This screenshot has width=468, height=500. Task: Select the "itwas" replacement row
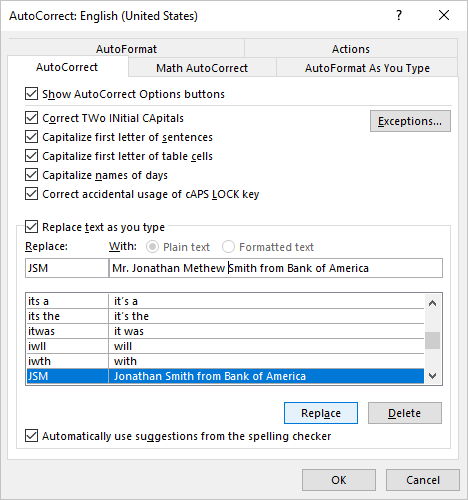click(x=225, y=331)
